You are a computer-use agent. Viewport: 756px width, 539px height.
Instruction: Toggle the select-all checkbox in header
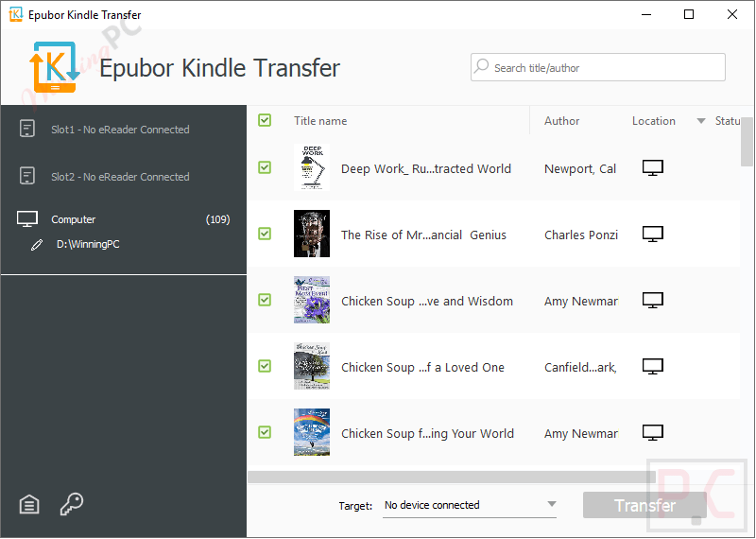click(265, 120)
